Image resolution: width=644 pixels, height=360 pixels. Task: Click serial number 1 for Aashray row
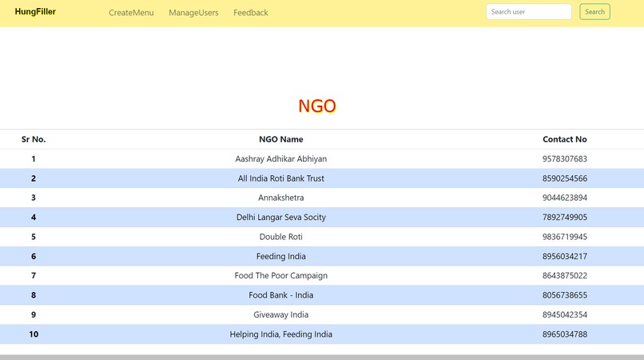[34, 159]
